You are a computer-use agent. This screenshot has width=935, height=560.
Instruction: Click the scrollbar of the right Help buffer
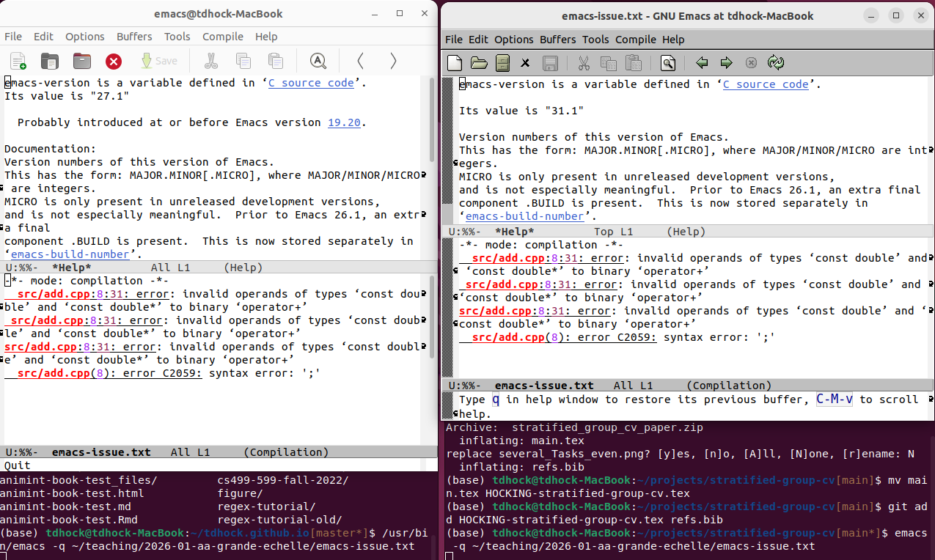pos(447,150)
